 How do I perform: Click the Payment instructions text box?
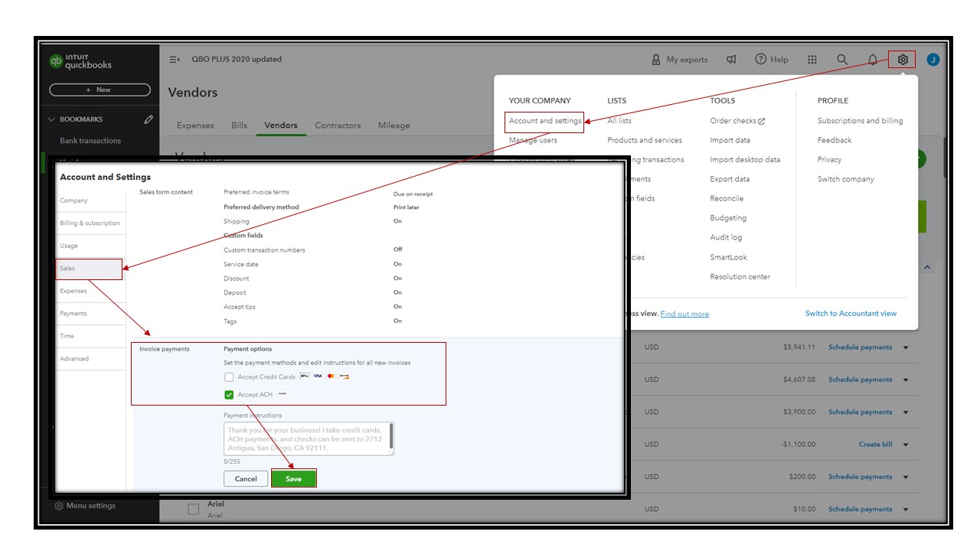[309, 439]
